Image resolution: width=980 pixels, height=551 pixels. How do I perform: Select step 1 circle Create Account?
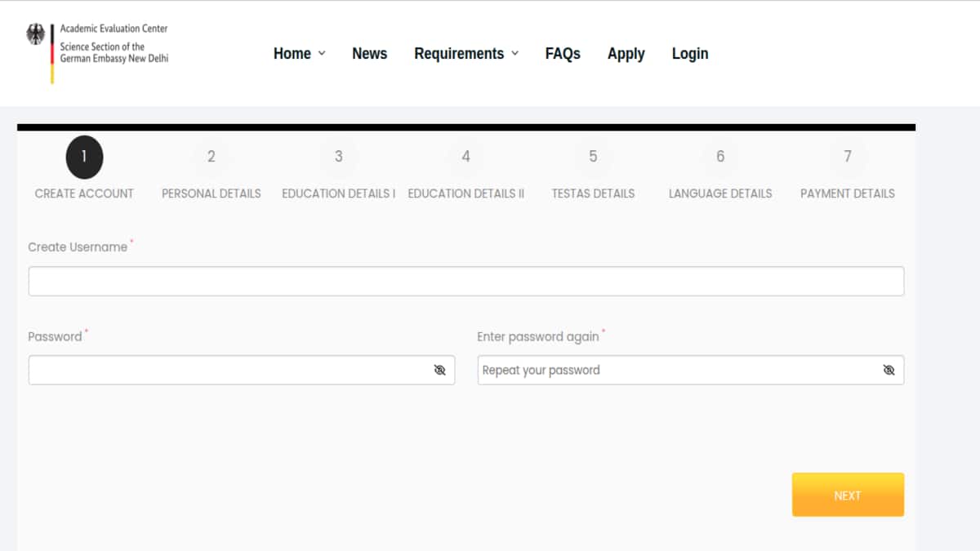(84, 157)
